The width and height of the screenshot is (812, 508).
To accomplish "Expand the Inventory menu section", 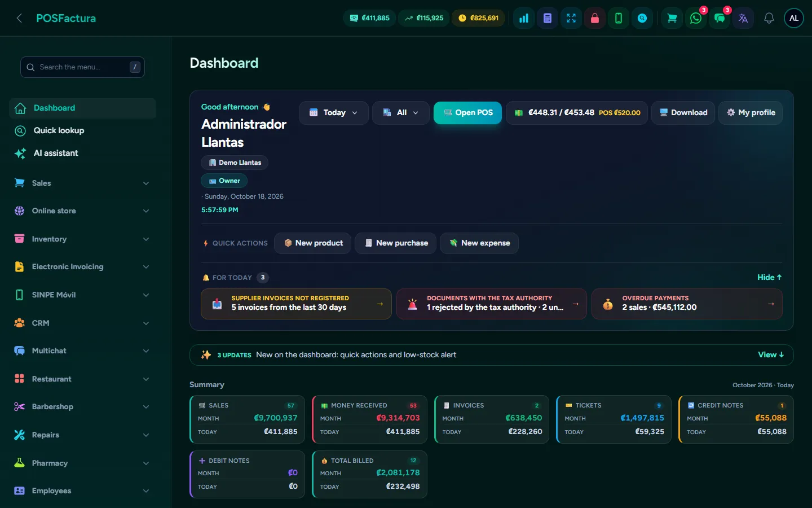I will [82, 239].
